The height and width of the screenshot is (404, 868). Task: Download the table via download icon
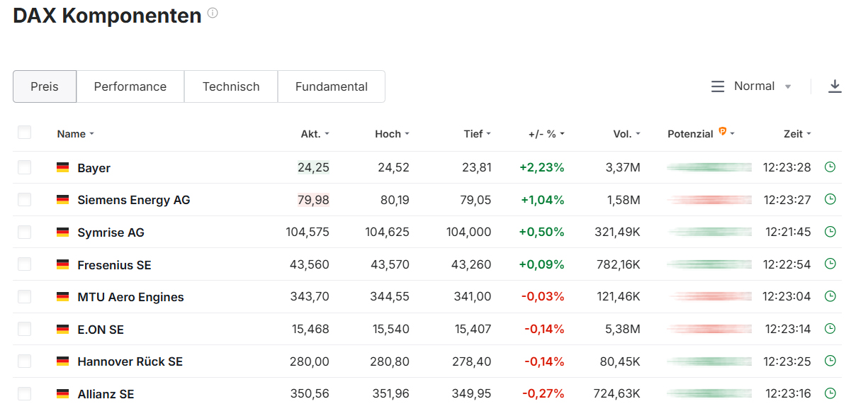click(835, 86)
